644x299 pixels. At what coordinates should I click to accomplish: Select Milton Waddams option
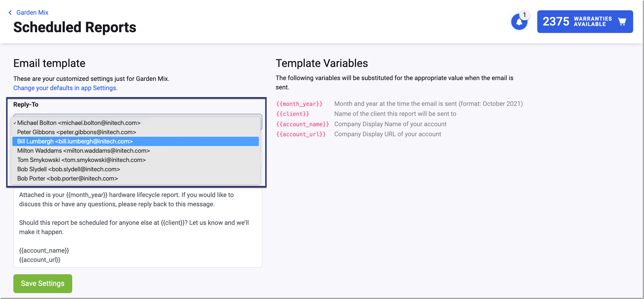click(136, 151)
